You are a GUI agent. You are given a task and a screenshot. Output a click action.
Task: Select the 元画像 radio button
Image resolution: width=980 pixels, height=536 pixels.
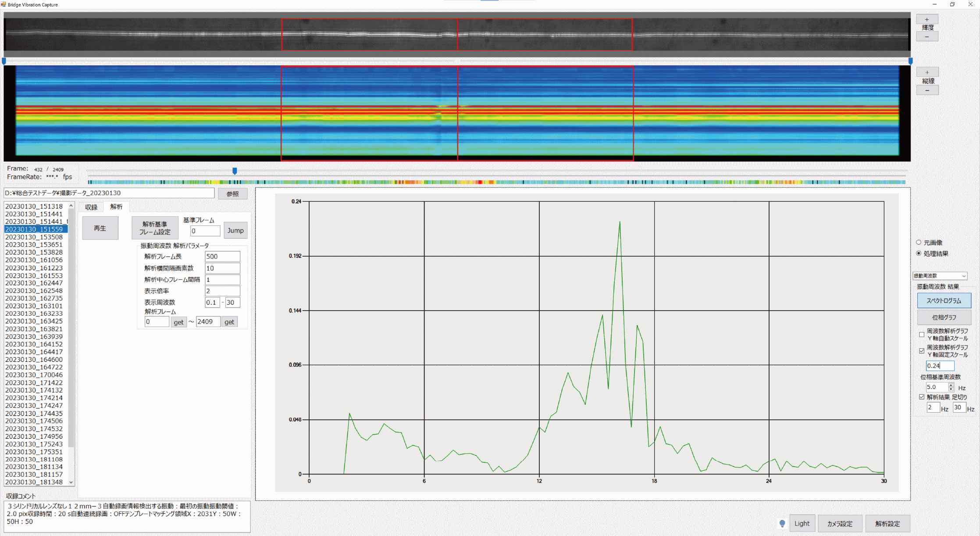point(919,242)
